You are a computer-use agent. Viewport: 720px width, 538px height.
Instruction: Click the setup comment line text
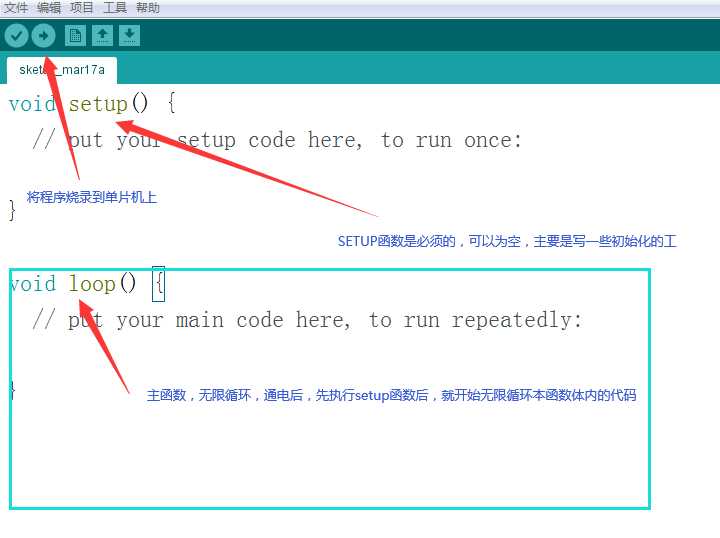pos(277,140)
